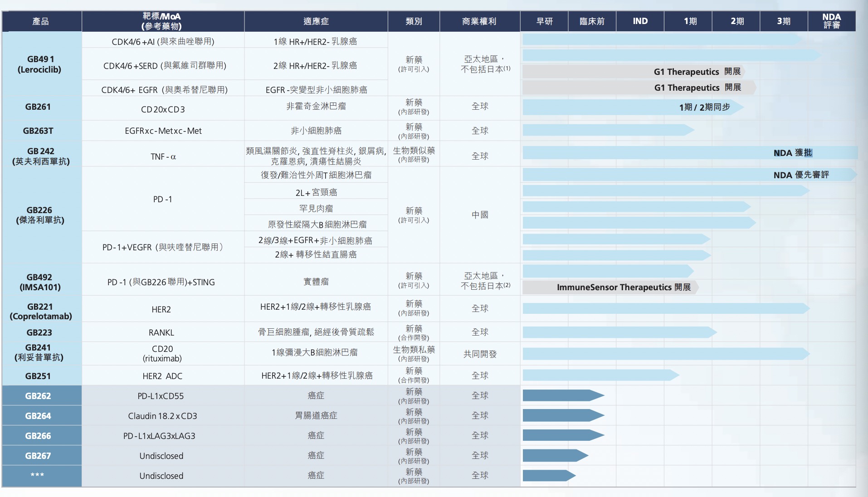Click the 2線 HR+/HER2- 乳腺癌 indication
This screenshot has height=497, width=868.
[x=315, y=65]
